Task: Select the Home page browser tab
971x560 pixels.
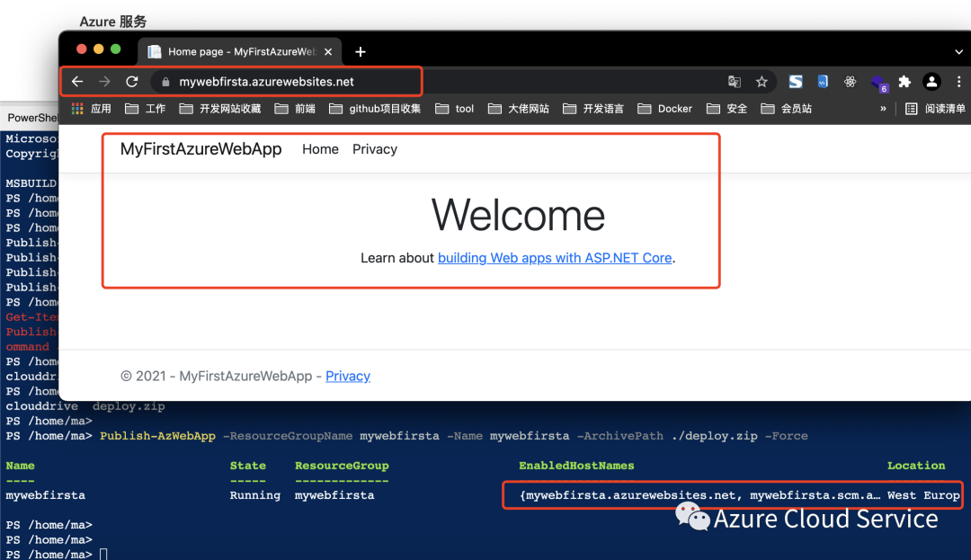Action: (x=240, y=52)
